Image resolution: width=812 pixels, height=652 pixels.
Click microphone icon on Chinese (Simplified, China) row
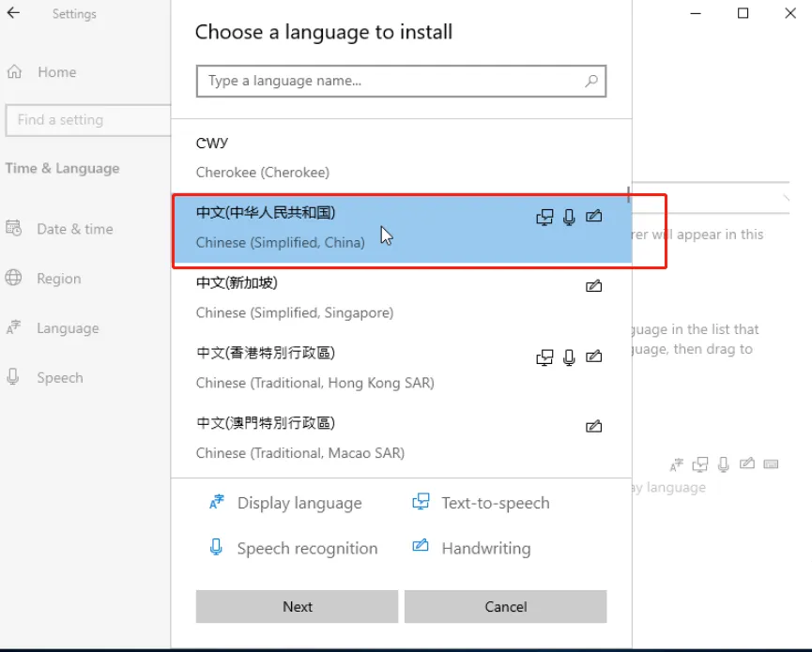click(x=569, y=217)
